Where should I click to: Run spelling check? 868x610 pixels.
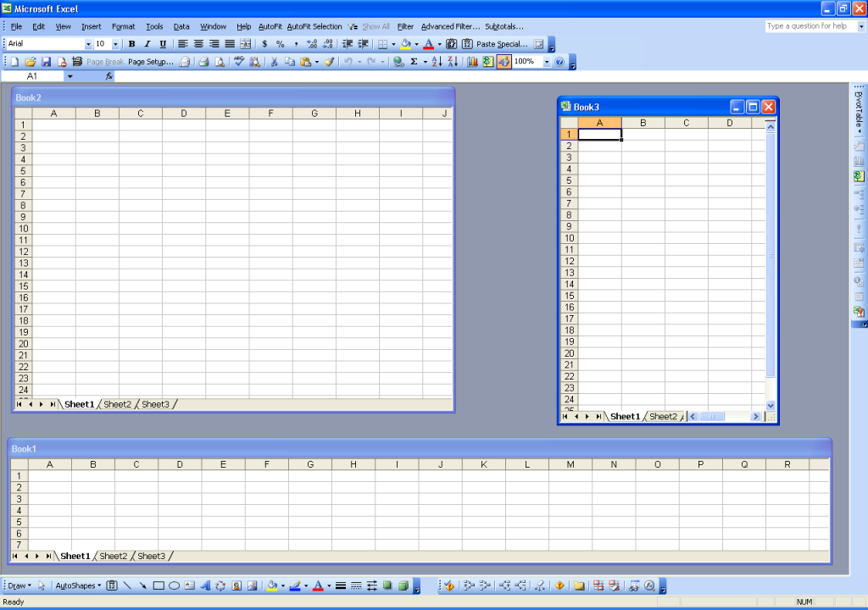[238, 62]
